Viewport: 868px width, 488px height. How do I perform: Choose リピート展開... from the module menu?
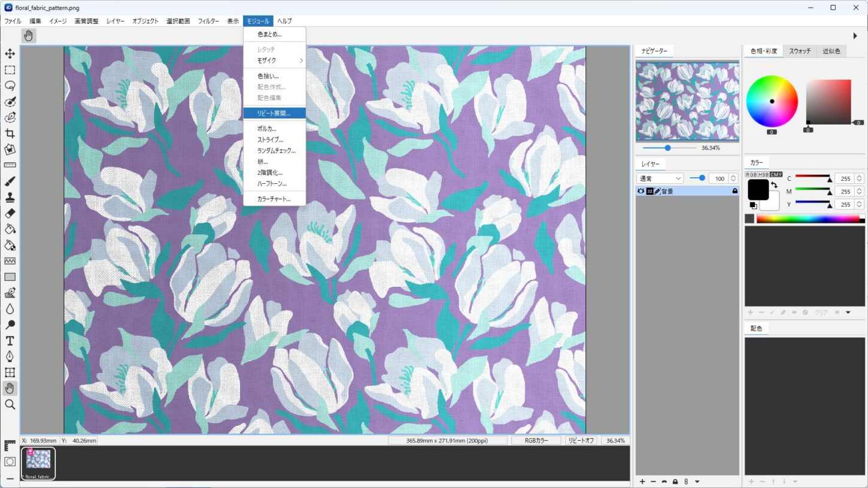coord(274,113)
